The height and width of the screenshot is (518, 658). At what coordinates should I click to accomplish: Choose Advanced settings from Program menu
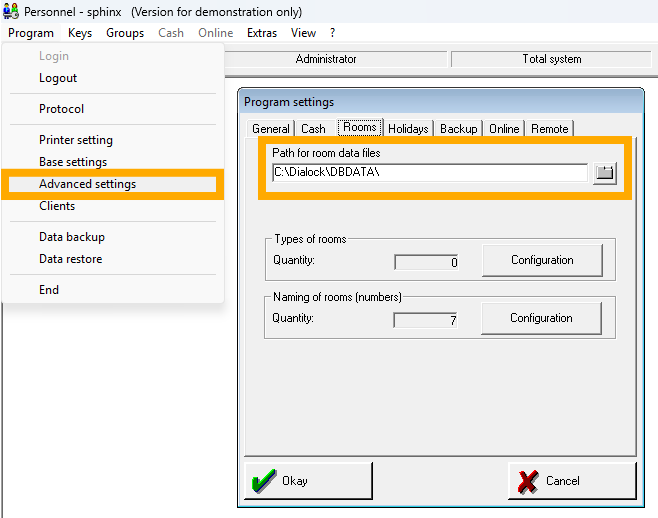(88, 184)
